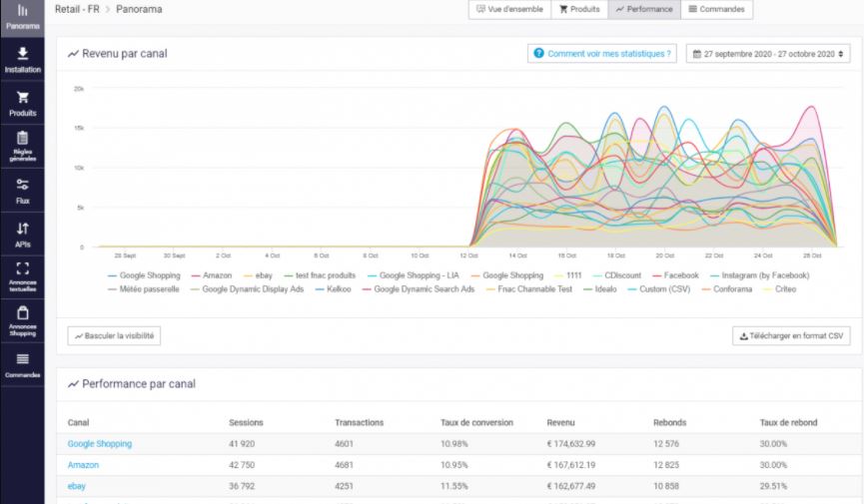
Task: Click Télécharger en format CSV button
Action: (791, 336)
